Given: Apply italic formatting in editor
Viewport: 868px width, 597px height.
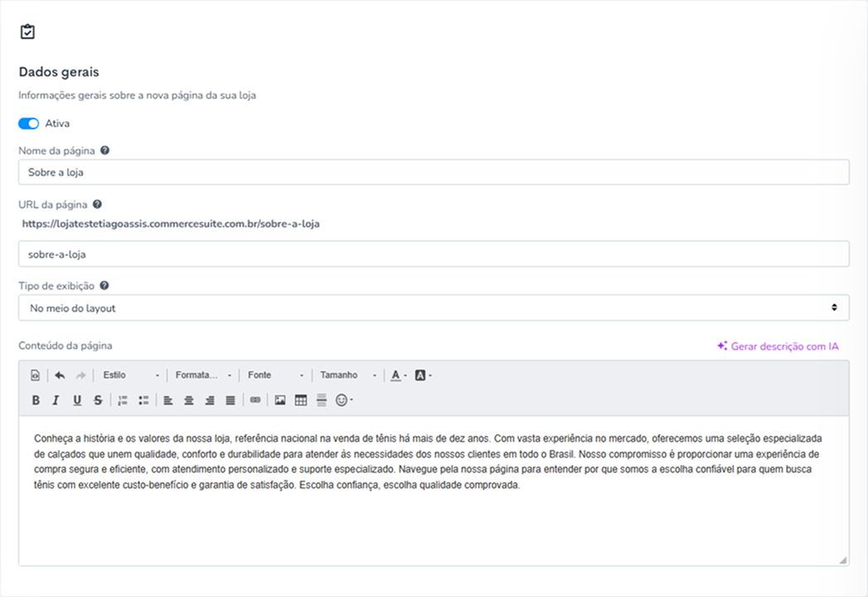Looking at the screenshot, I should (56, 400).
